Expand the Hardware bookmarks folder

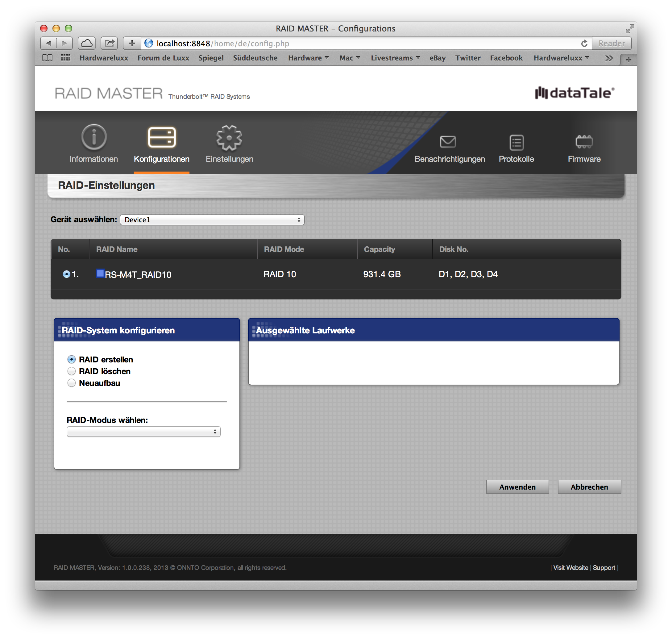309,58
